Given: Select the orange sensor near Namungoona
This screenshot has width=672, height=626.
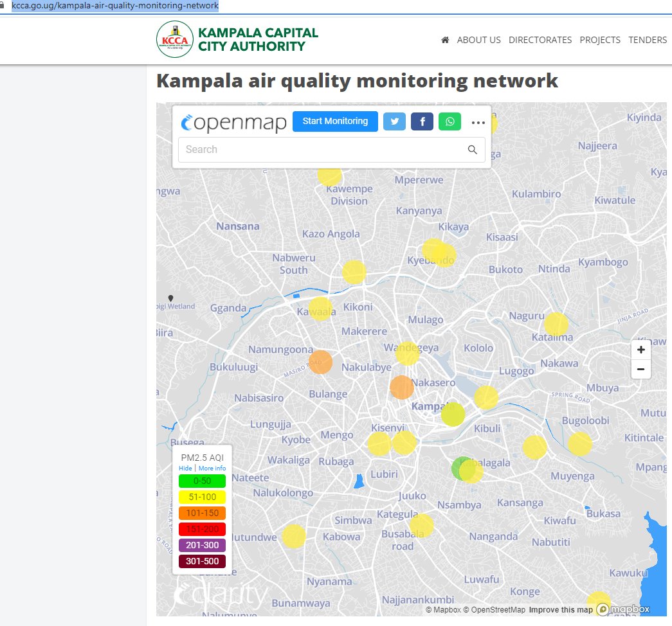Looking at the screenshot, I should 321,362.
